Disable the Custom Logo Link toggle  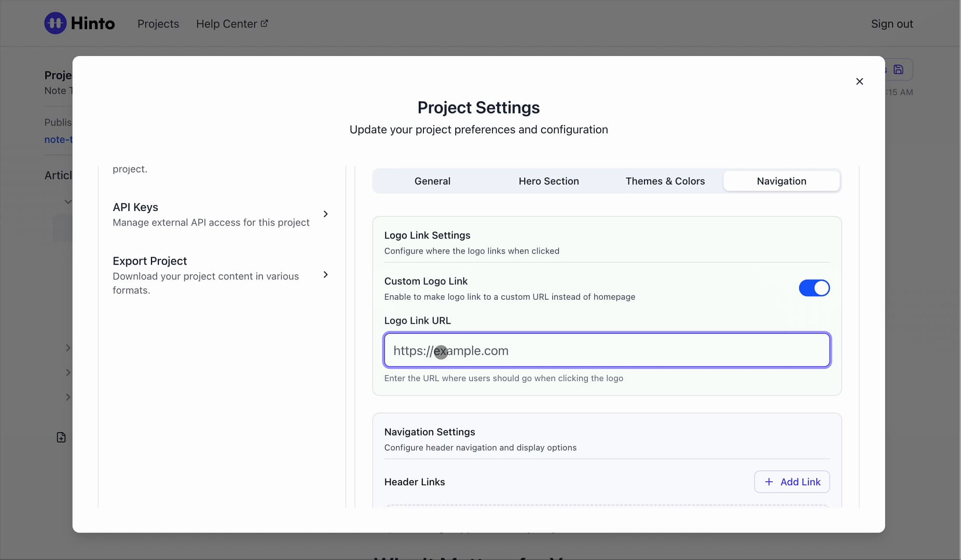pyautogui.click(x=814, y=288)
